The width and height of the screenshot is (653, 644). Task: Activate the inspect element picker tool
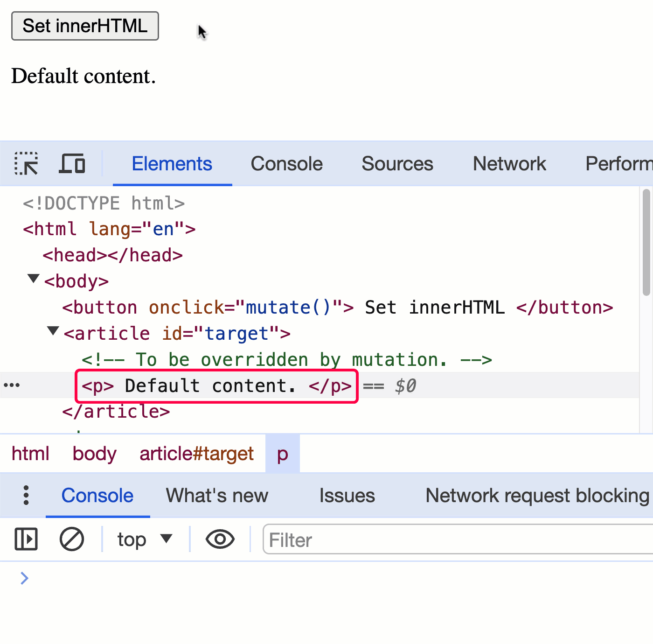tap(26, 164)
